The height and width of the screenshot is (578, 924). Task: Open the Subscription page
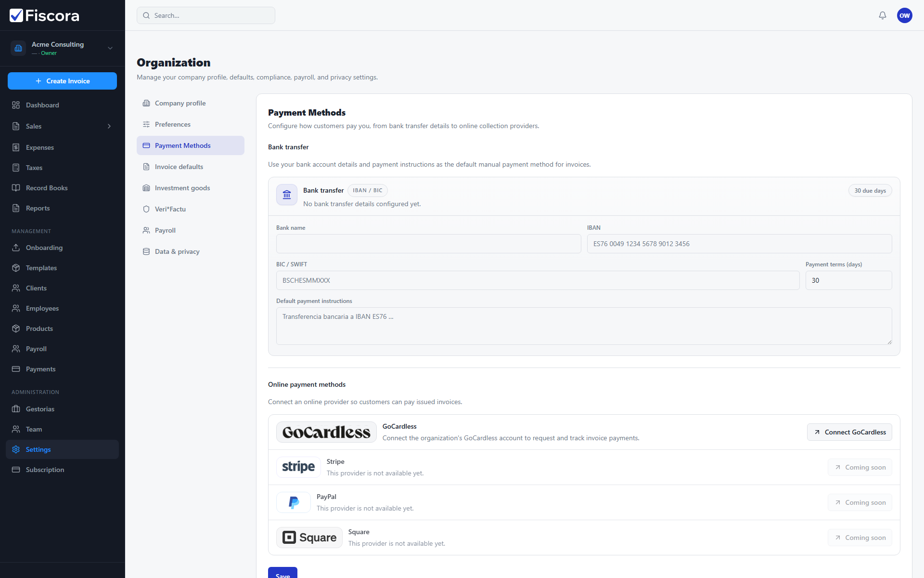pos(62,470)
